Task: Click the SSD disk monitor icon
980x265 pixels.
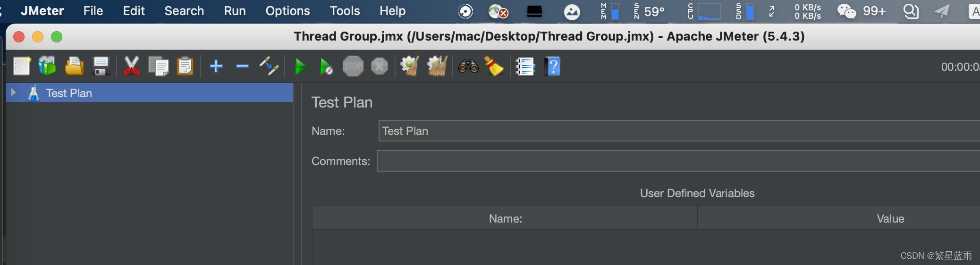Action: (x=744, y=11)
